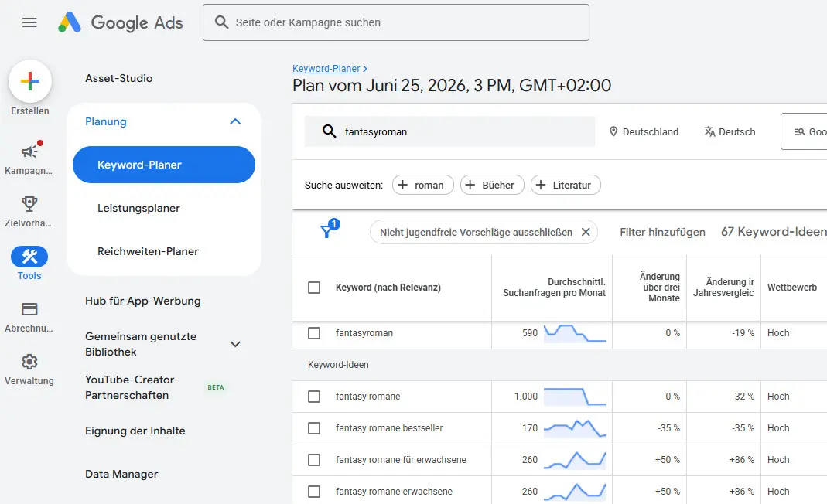Screen dimensions: 827x504
Task: Open Reichweiten-Planer
Action: (x=149, y=251)
